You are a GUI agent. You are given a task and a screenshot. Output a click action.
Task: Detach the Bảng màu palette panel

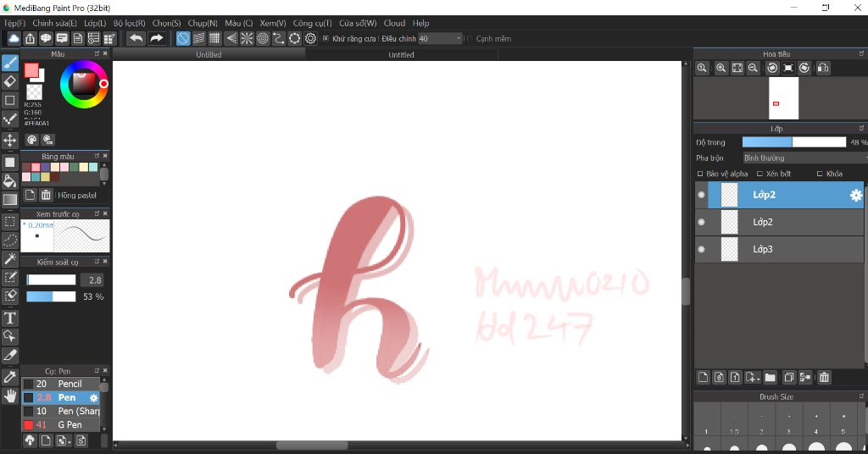(97, 156)
